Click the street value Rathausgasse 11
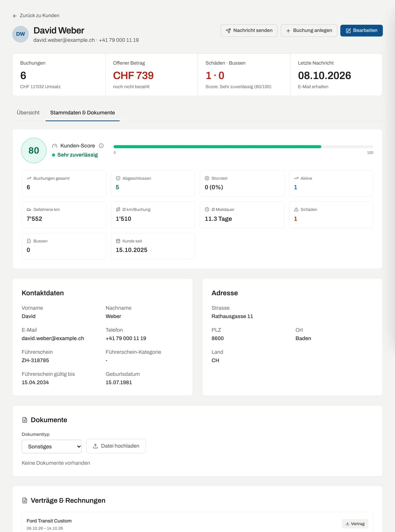 coord(232,316)
